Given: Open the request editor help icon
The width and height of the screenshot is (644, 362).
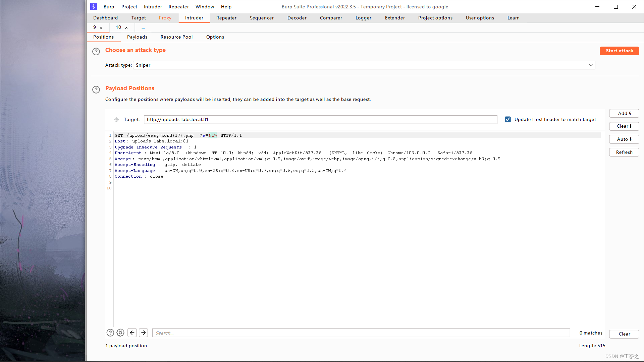Looking at the screenshot, I should coord(110,333).
